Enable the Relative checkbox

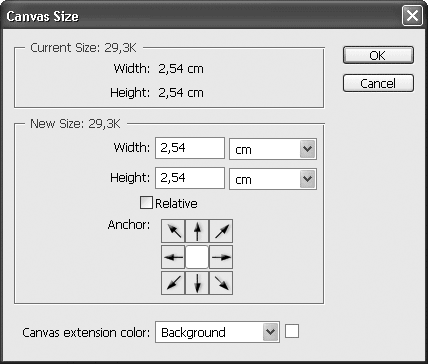tap(146, 203)
